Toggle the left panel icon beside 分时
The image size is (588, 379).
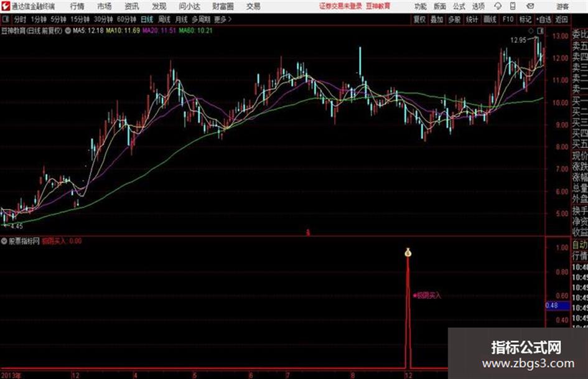pos(6,19)
